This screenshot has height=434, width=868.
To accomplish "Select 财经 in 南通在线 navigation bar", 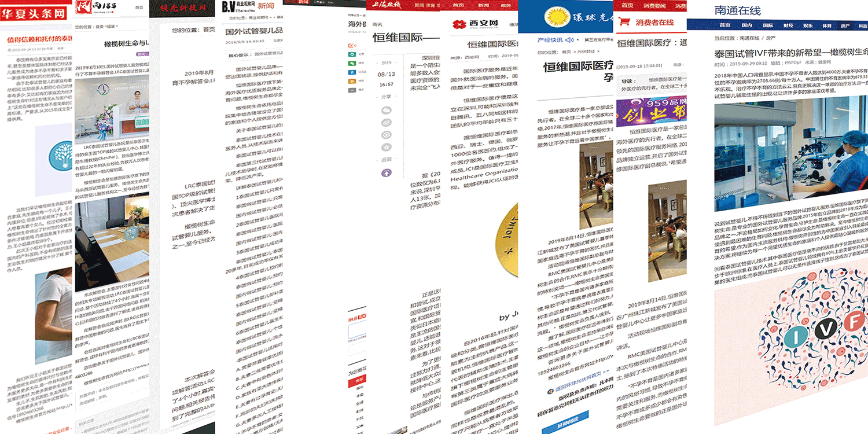I will [x=788, y=25].
